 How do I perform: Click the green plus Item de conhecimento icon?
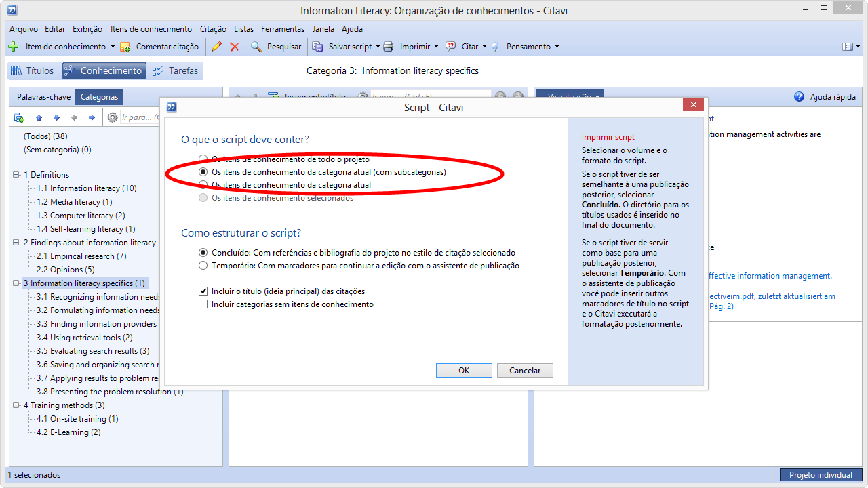point(13,47)
